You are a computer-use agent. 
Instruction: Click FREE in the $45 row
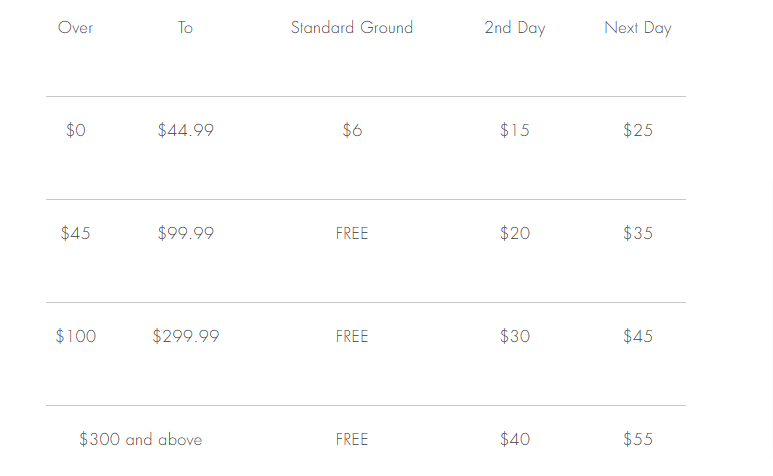[x=352, y=233]
